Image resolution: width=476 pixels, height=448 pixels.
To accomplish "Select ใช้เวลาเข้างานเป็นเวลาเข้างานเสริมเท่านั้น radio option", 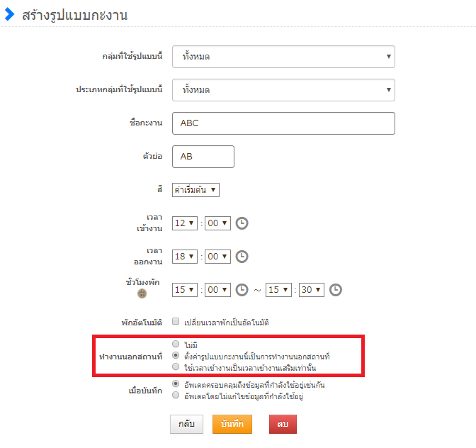I will pos(176,366).
